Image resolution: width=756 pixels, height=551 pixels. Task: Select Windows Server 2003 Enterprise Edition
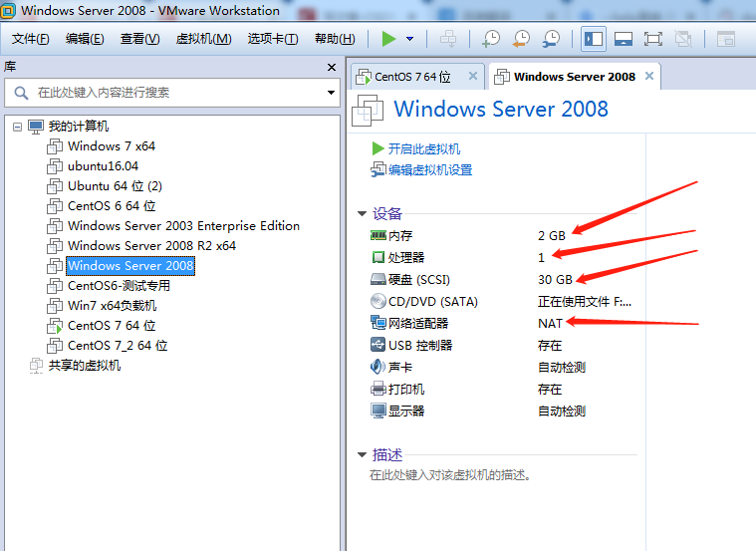pos(183,226)
